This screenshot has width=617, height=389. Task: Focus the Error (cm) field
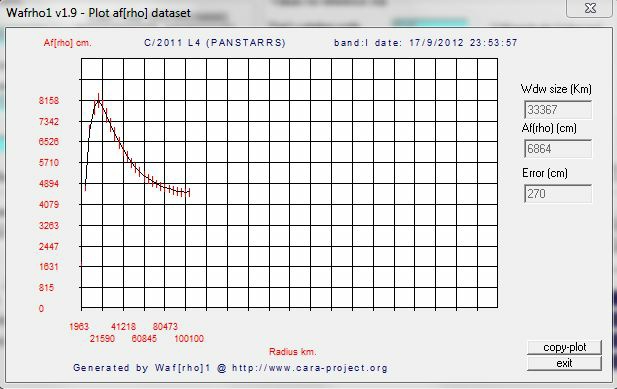[558, 194]
